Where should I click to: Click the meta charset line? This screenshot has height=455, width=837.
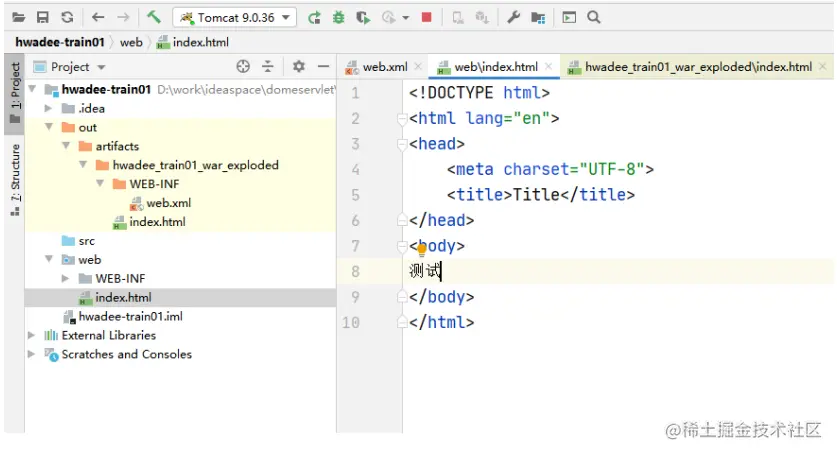coord(550,169)
